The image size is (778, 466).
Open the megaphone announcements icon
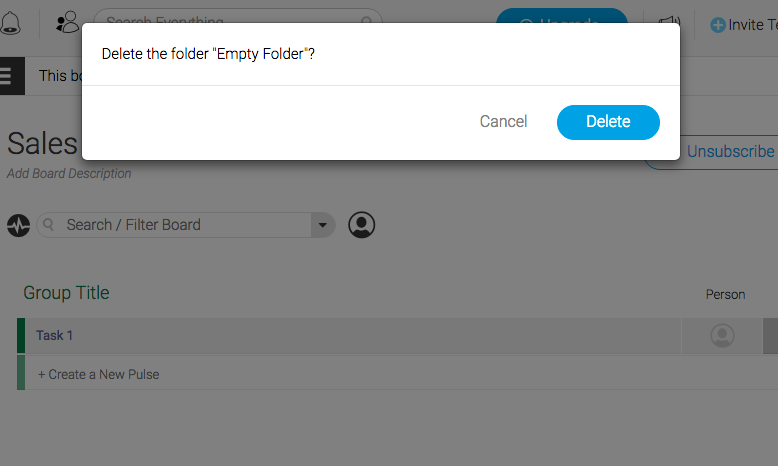point(669,20)
